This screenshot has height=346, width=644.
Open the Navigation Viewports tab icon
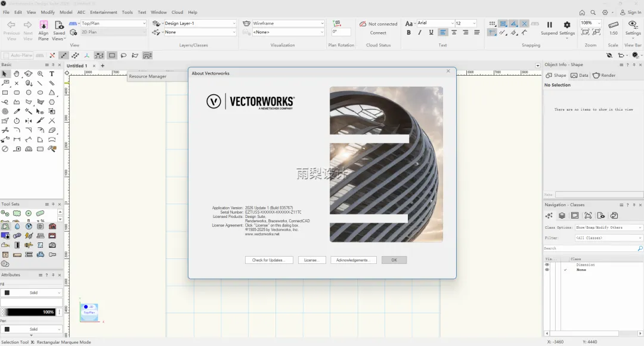coord(588,216)
